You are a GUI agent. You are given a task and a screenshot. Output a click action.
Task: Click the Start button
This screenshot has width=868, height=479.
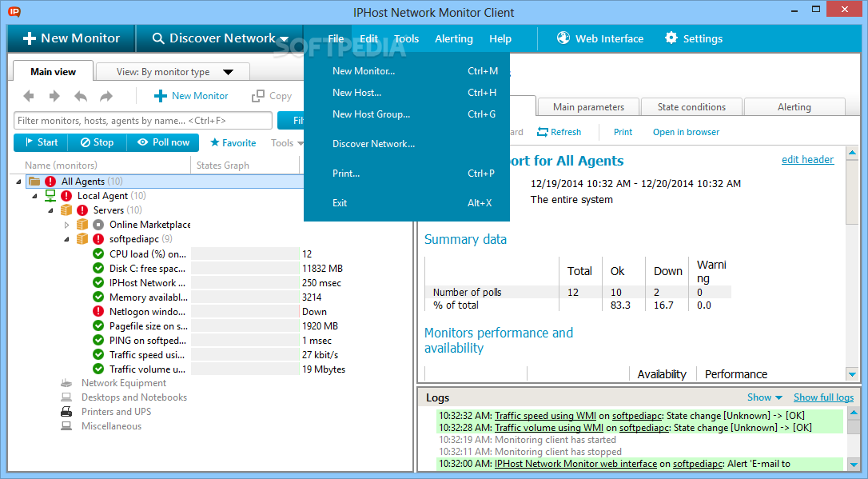coord(41,142)
